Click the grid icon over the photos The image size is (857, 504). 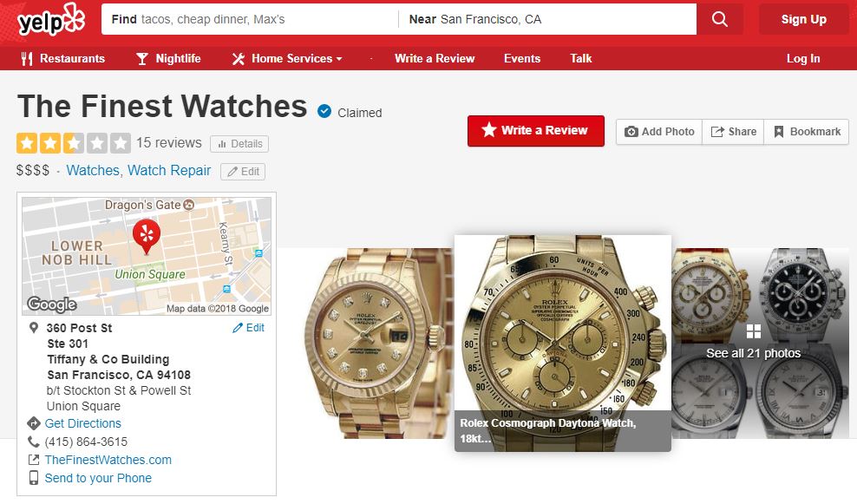pyautogui.click(x=754, y=331)
